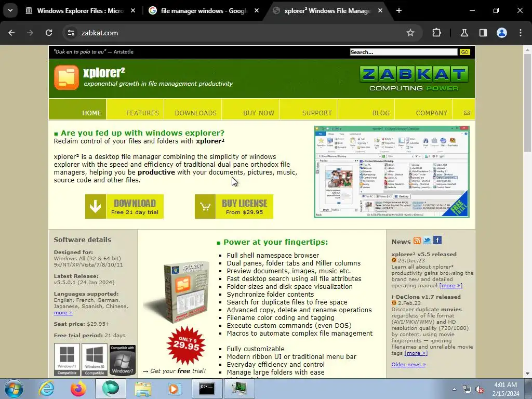Open the tab search dropdown arrow
Viewport: 532px width, 399px height.
(10, 10)
